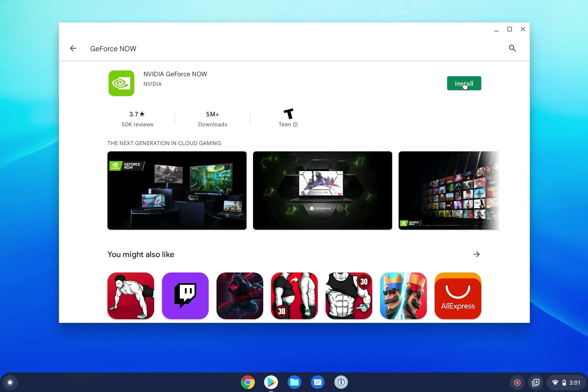Open the status tray showing 3:01
The image size is (588, 392).
[x=566, y=383]
